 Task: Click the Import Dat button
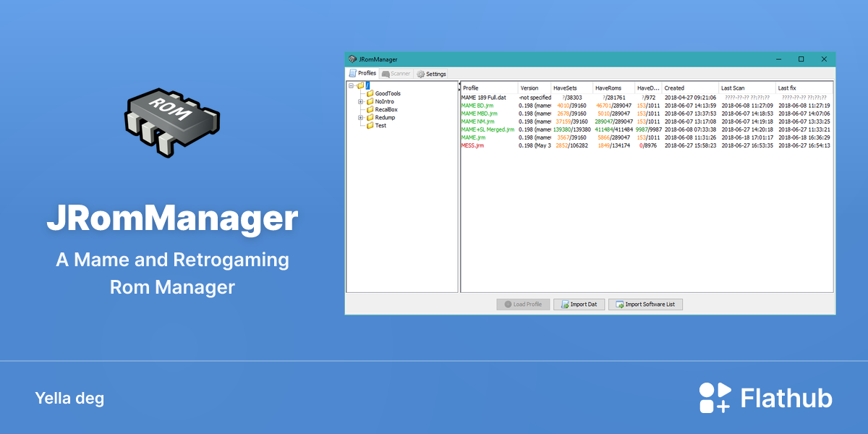pyautogui.click(x=579, y=305)
